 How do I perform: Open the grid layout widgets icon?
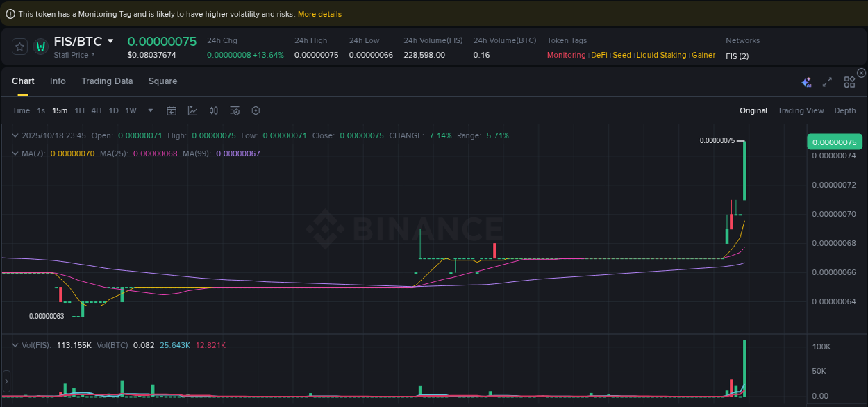pos(849,81)
